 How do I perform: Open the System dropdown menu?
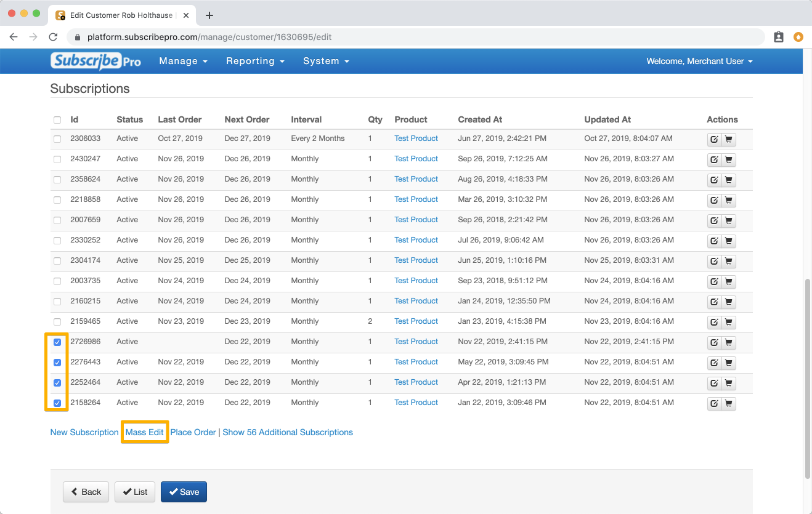click(326, 61)
